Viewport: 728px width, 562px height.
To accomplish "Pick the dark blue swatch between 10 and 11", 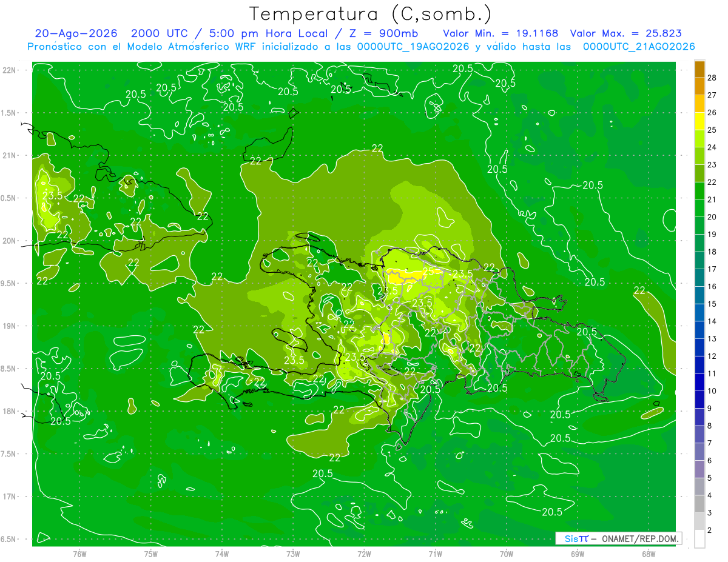I will point(699,382).
